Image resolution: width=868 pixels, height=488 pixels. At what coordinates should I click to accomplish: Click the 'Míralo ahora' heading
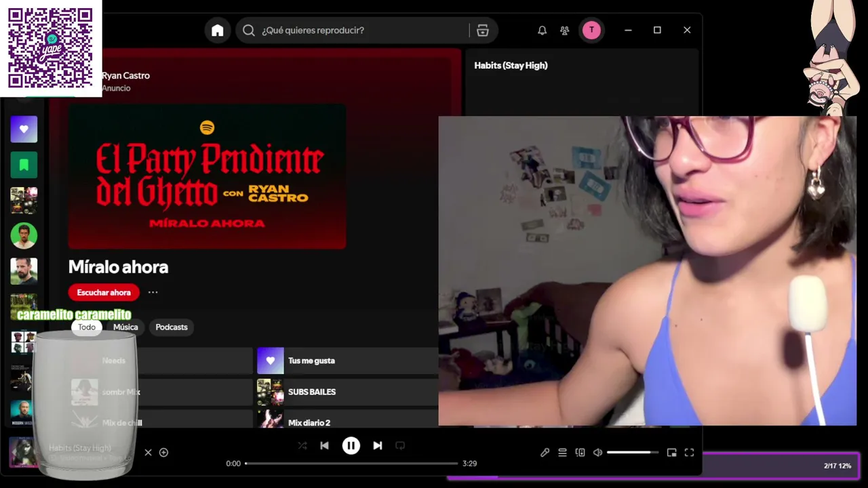(118, 267)
